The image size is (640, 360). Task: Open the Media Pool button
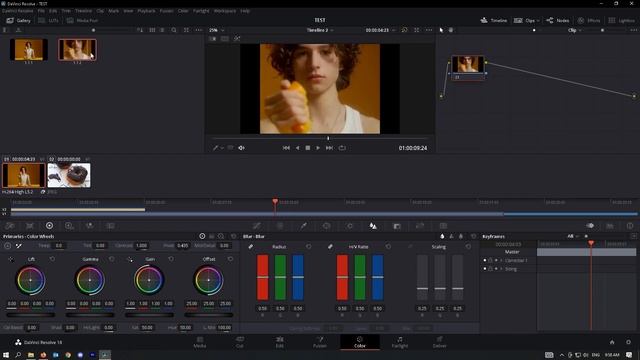tap(82, 20)
